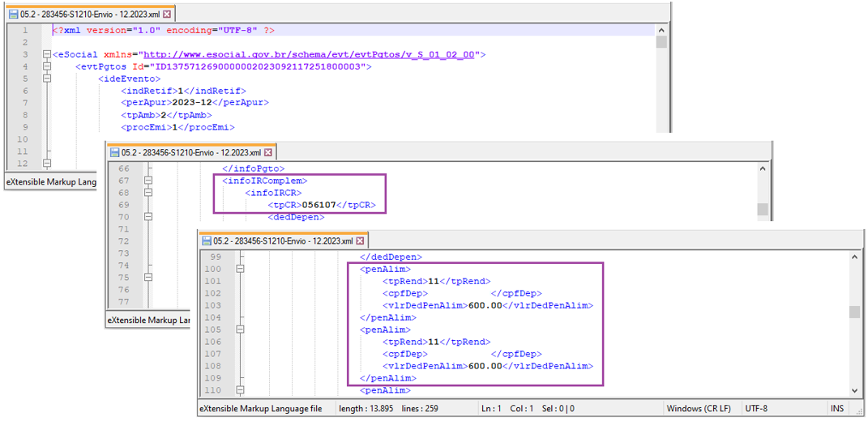Click scroll-up arrow in the topmost window
The width and height of the screenshot is (868, 421).
(x=661, y=30)
